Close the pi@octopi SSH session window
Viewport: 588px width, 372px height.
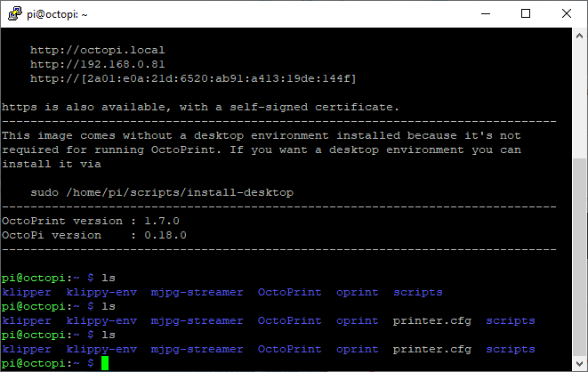click(567, 14)
